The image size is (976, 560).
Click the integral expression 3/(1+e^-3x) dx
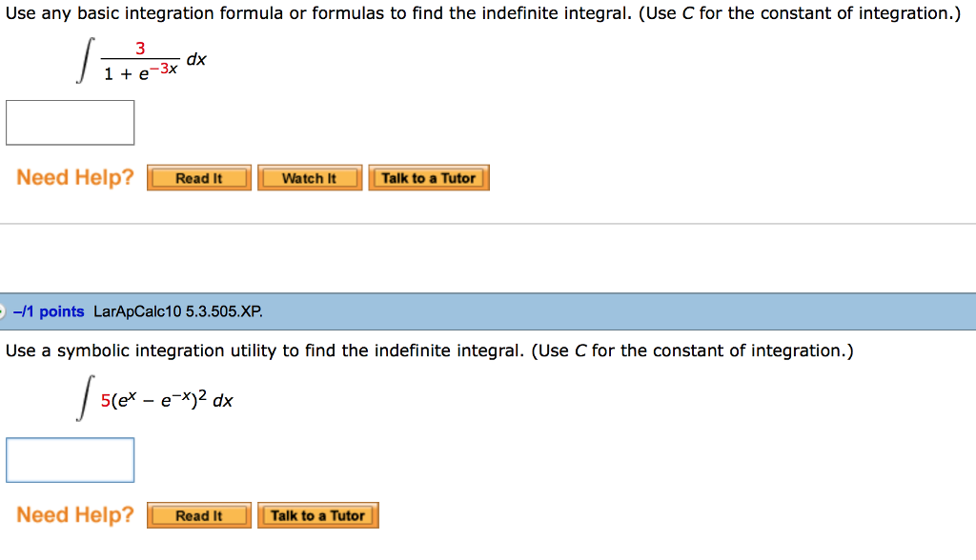(x=138, y=59)
